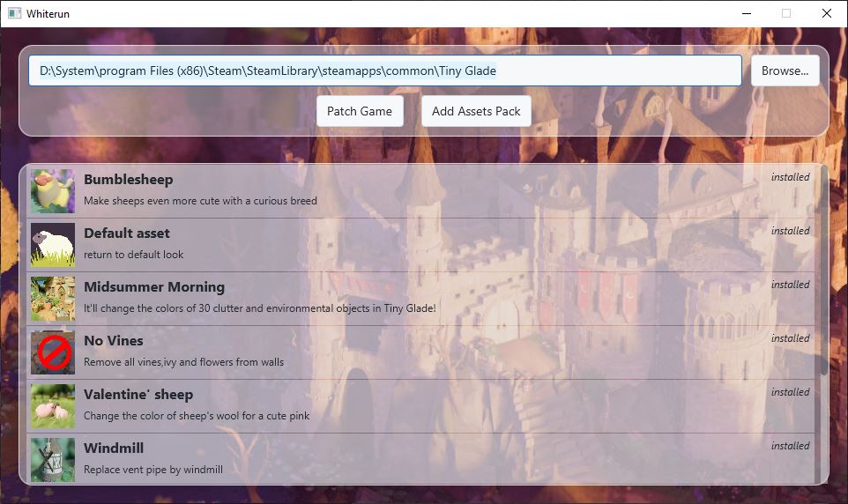Select the Midsummer Morning title
Image resolution: width=848 pixels, height=504 pixels.
click(x=154, y=287)
